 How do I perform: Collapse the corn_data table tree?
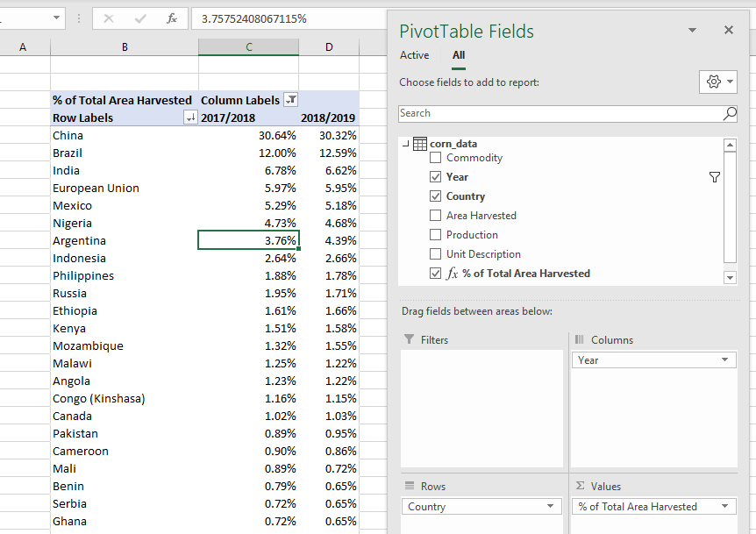[x=405, y=144]
